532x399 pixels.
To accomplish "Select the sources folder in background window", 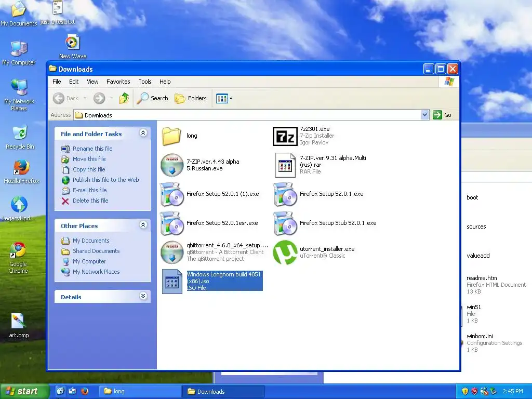I will pos(476,227).
